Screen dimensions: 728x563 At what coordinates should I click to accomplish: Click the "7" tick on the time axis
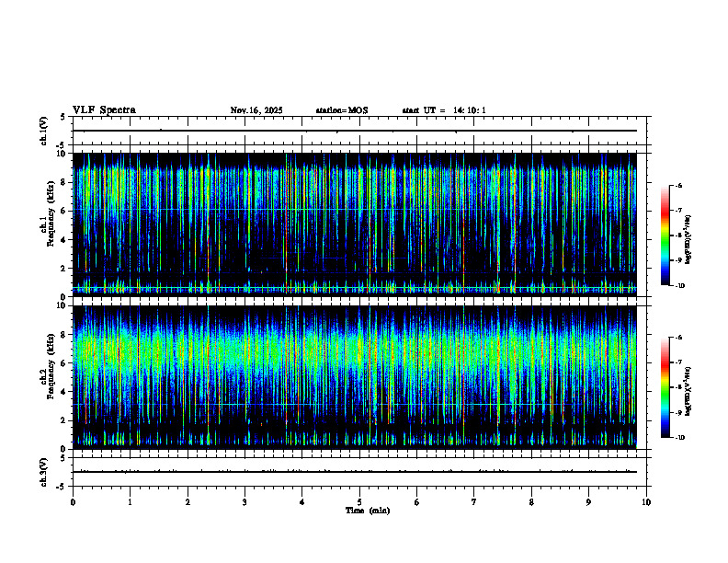pos(474,502)
